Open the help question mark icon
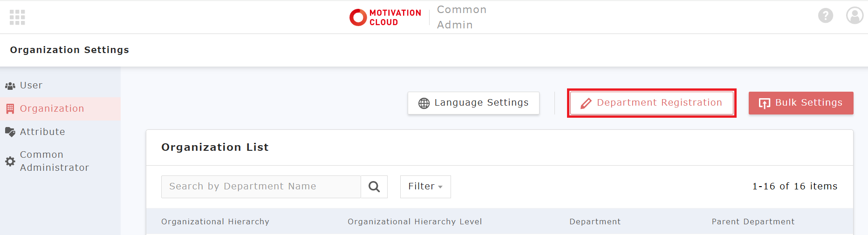The width and height of the screenshot is (868, 235). click(x=825, y=16)
